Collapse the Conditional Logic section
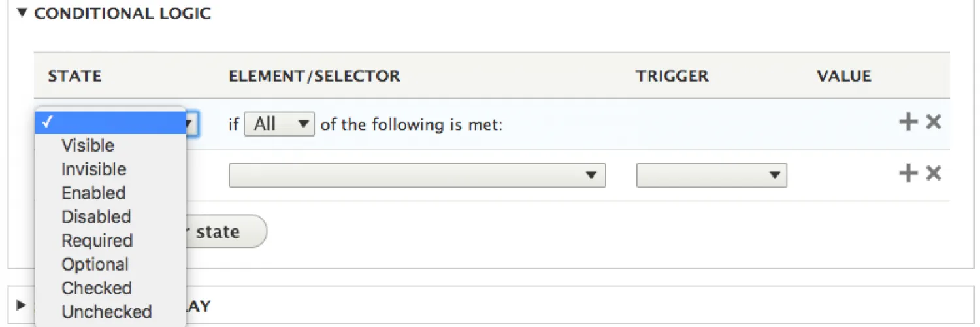The image size is (980, 327). click(23, 13)
